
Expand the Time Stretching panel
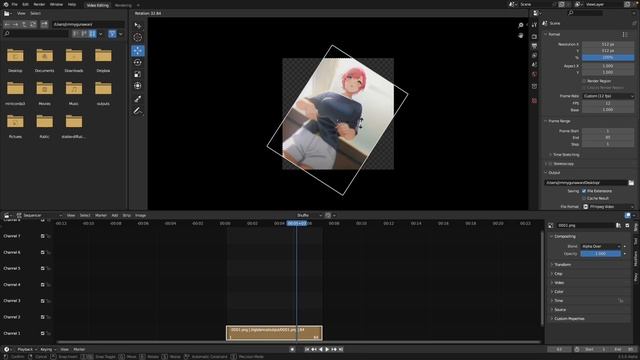point(565,155)
